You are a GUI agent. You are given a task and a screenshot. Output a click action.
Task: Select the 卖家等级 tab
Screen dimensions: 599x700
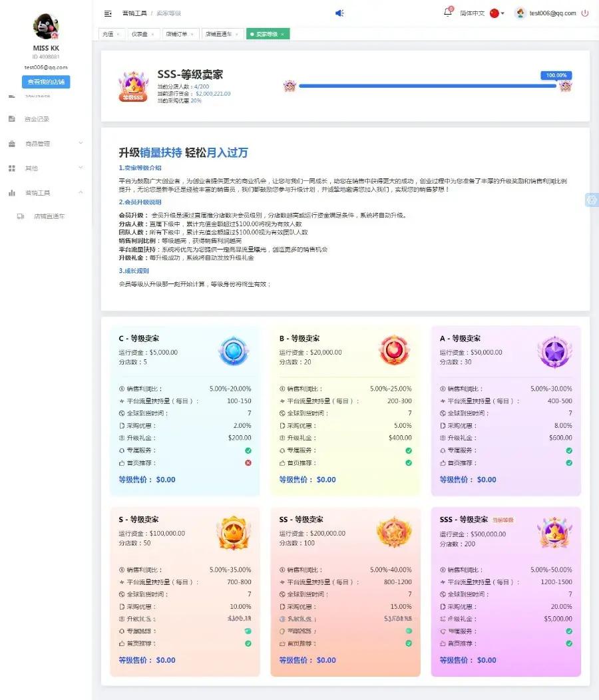click(x=267, y=34)
